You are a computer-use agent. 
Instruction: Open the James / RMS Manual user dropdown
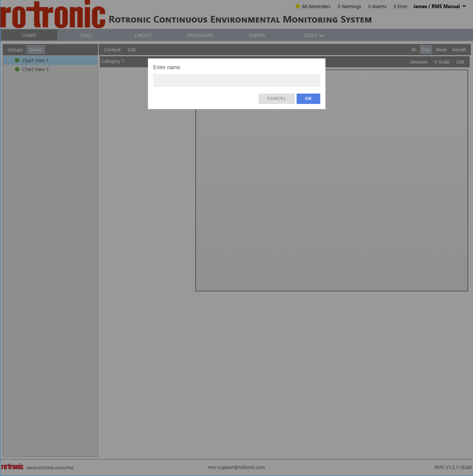439,6
